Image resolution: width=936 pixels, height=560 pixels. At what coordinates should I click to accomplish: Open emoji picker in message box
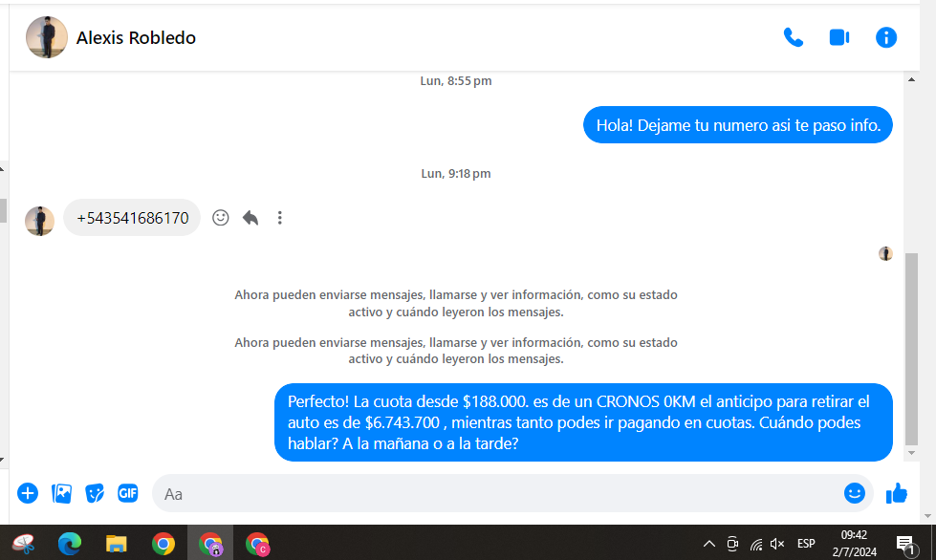click(854, 493)
